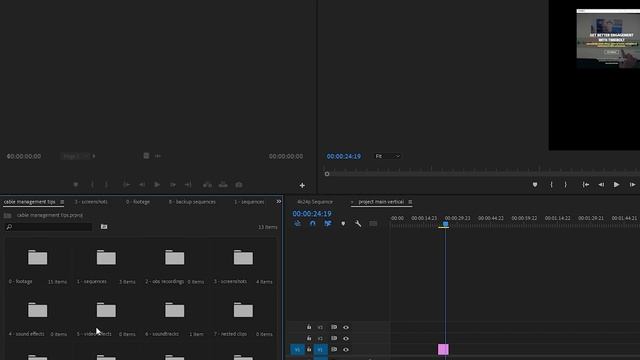The width and height of the screenshot is (640, 360).
Task: Open the 6 - soundtracks bin
Action: [x=175, y=310]
